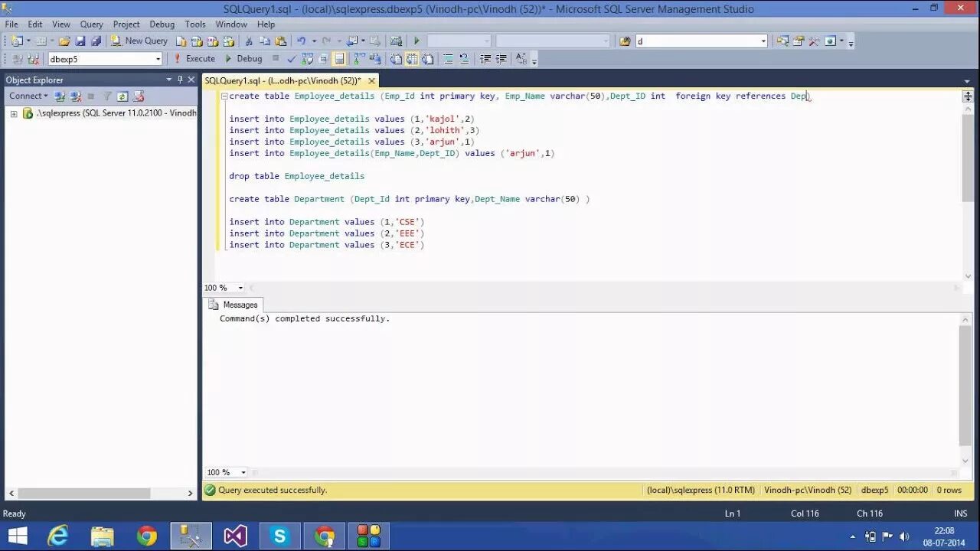The image size is (980, 551).
Task: Click the Paste clipboard icon
Action: (281, 41)
